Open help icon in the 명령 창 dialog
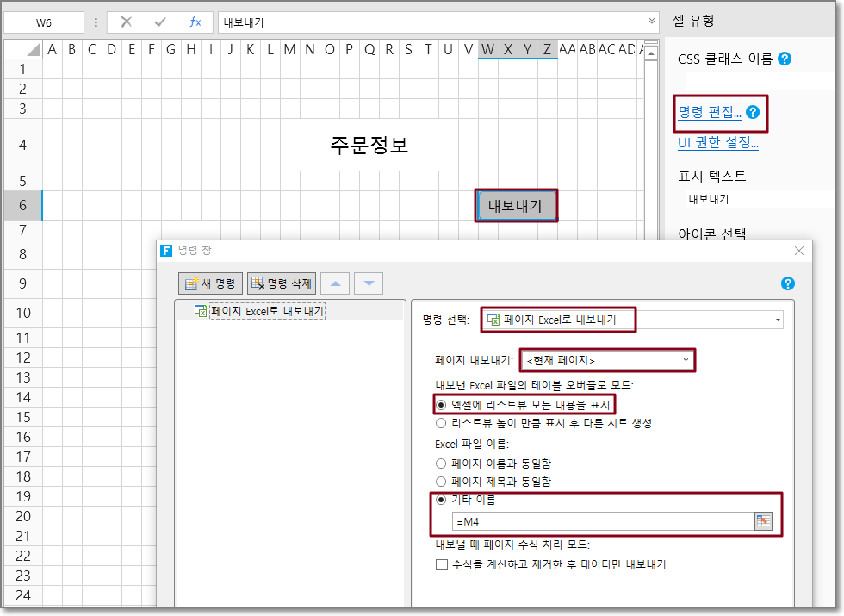 pyautogui.click(x=787, y=283)
